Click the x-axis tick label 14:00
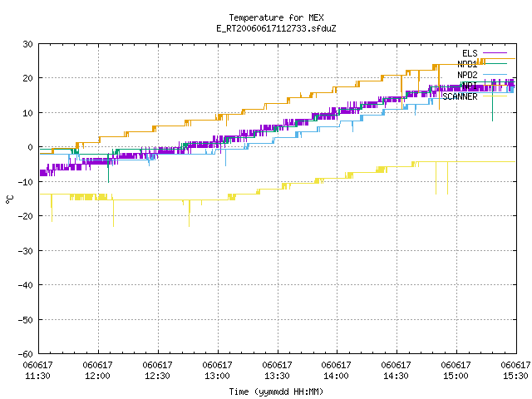The image size is (532, 399). tap(336, 376)
